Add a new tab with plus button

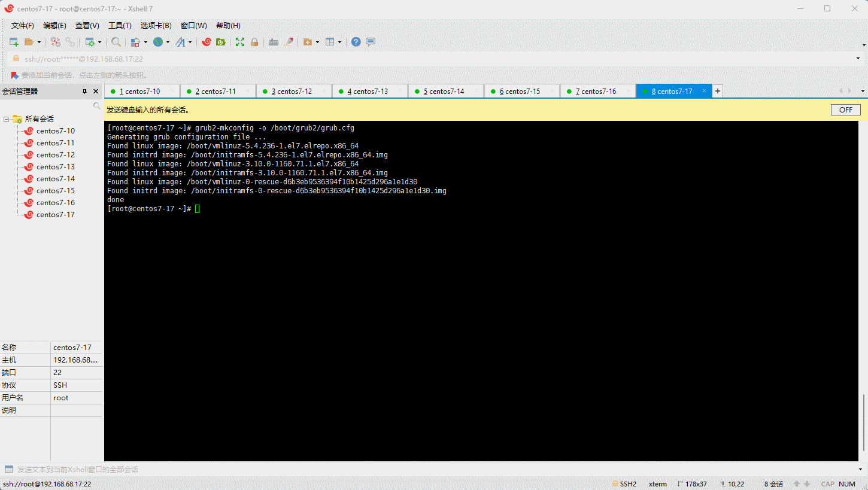pyautogui.click(x=718, y=91)
